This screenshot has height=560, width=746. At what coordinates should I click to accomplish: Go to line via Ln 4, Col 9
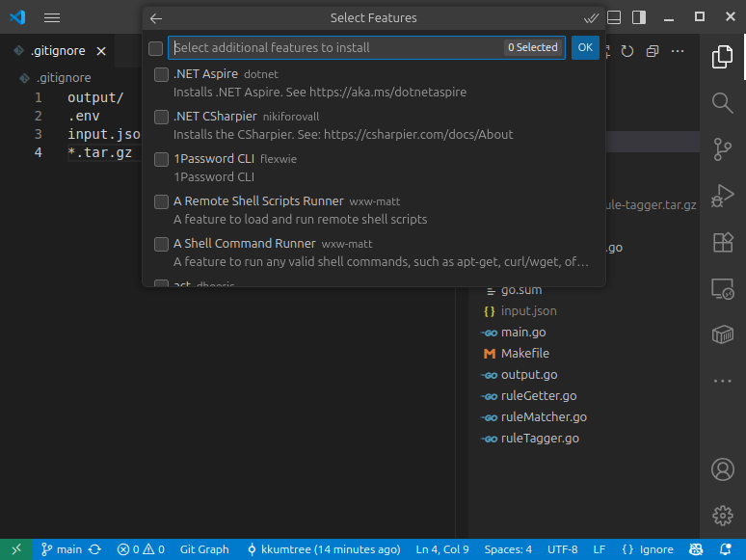click(x=442, y=549)
